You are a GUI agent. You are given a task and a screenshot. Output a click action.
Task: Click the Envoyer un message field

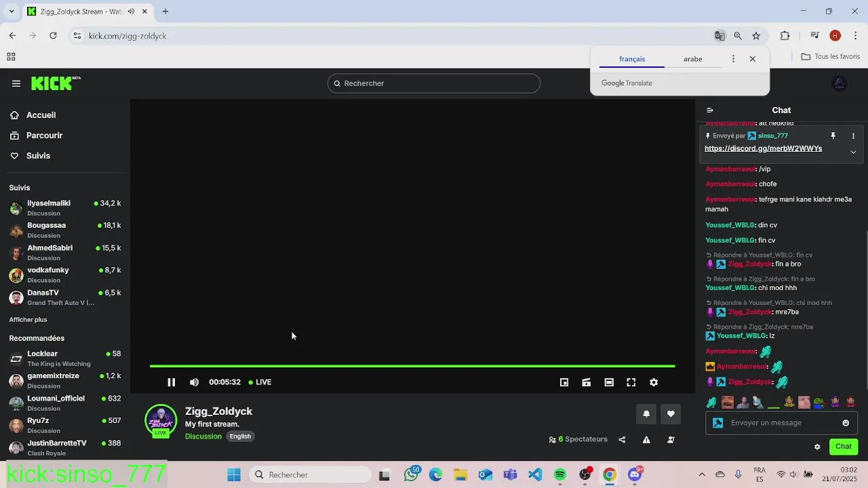point(781,423)
